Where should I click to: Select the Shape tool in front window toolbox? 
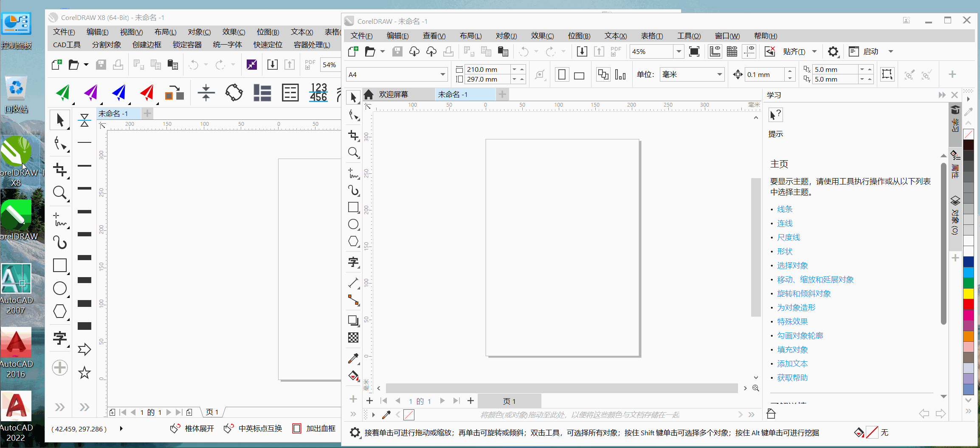(x=353, y=115)
